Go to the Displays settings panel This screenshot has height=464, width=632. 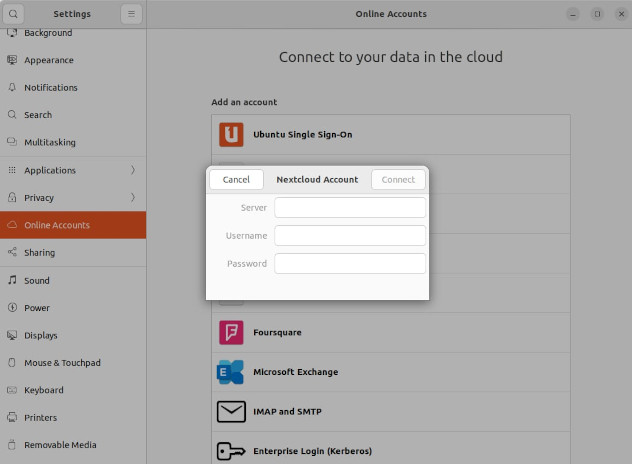click(x=40, y=336)
